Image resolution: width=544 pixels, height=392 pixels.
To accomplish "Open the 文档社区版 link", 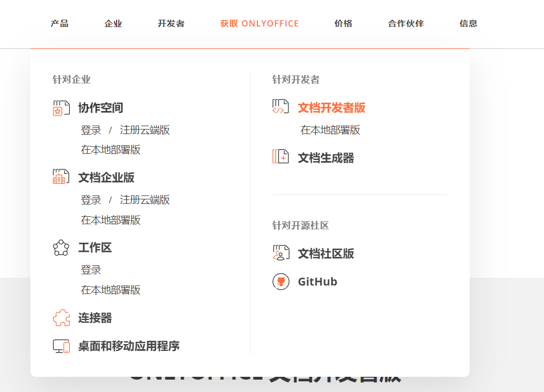I will 325,253.
